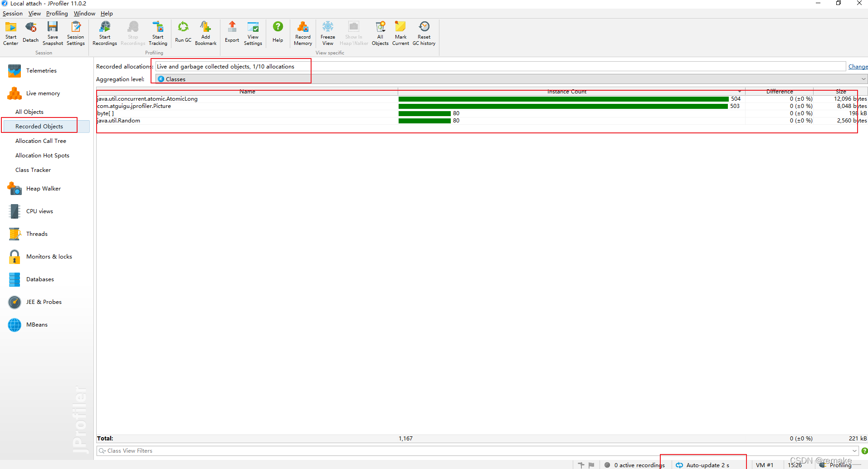The height and width of the screenshot is (469, 868).
Task: Click the Change link for recorded allocations
Action: click(x=858, y=67)
